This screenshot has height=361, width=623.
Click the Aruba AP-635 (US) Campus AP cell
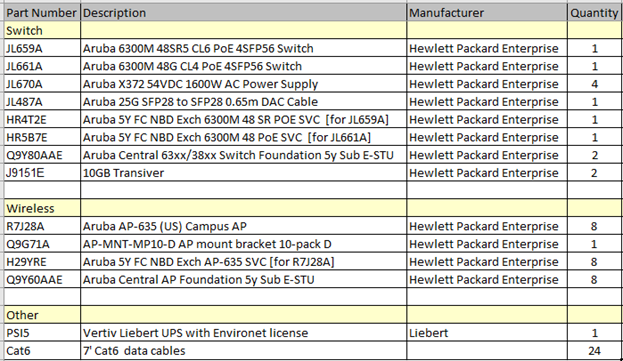[244, 226]
